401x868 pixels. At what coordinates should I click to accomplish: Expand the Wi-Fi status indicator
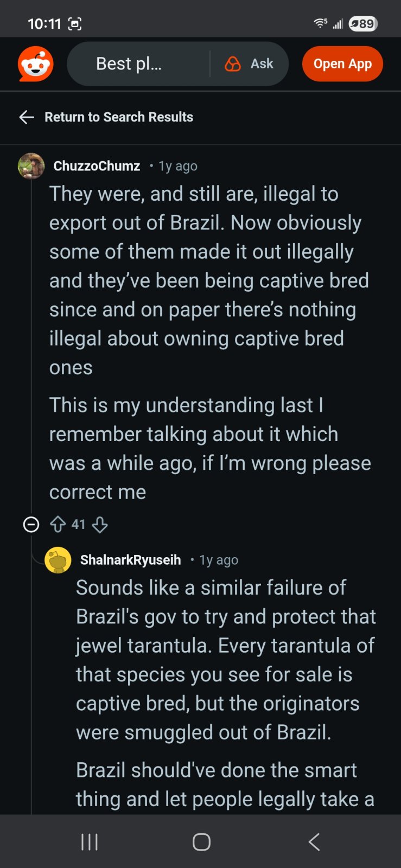pyautogui.click(x=321, y=22)
